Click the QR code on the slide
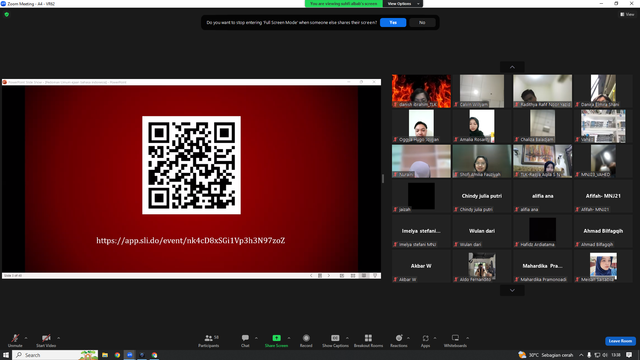Viewport: 640px width, 360px height. click(191, 165)
